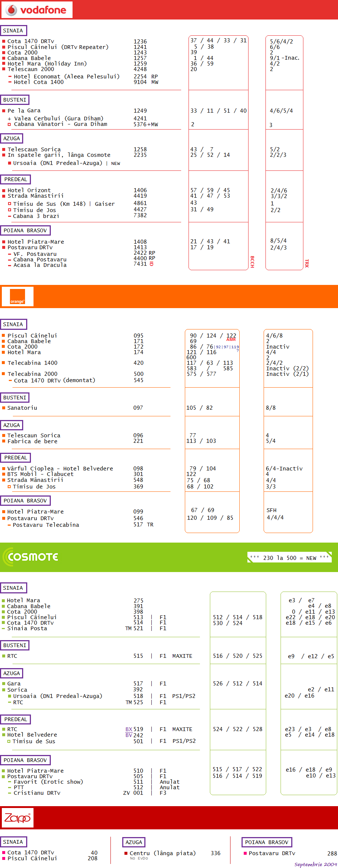Click Zapp cell ID 288 for Postavaru

(x=332, y=853)
